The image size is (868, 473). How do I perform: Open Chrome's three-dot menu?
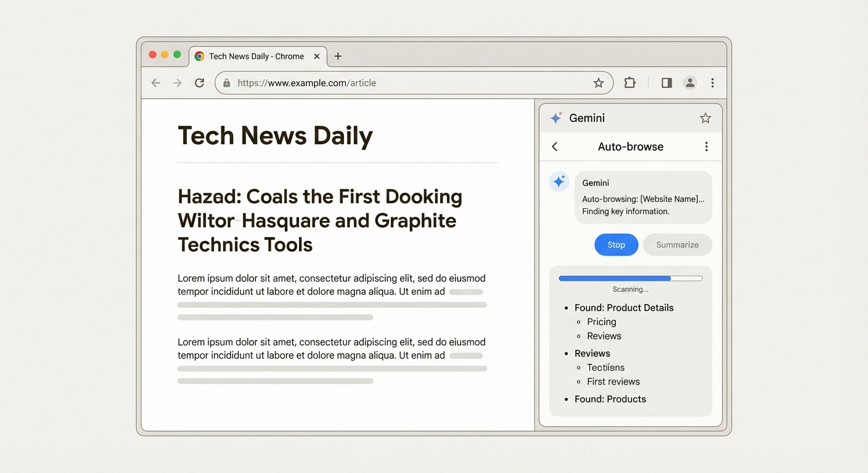(x=713, y=83)
